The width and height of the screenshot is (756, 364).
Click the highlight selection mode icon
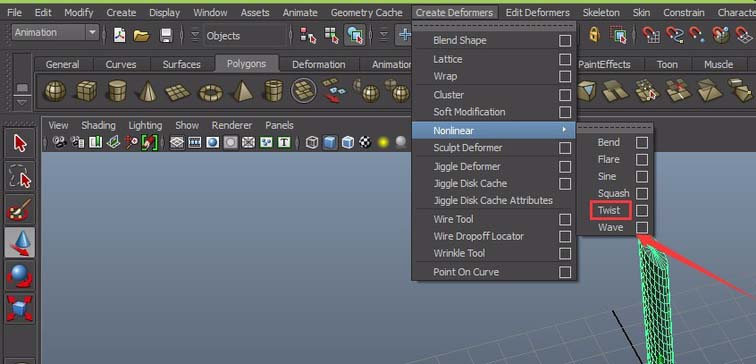(x=618, y=35)
